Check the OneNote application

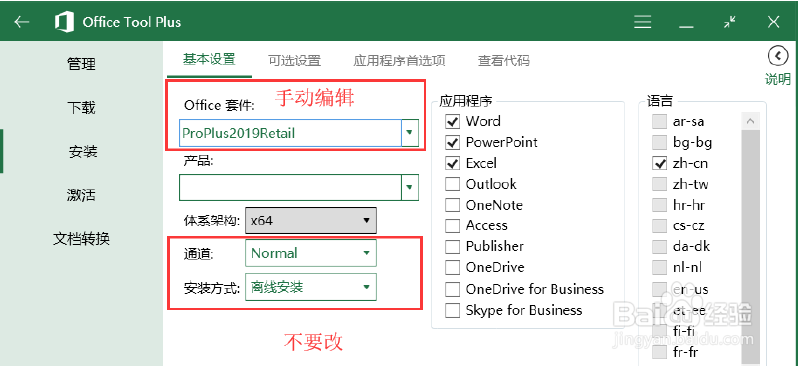click(x=452, y=205)
